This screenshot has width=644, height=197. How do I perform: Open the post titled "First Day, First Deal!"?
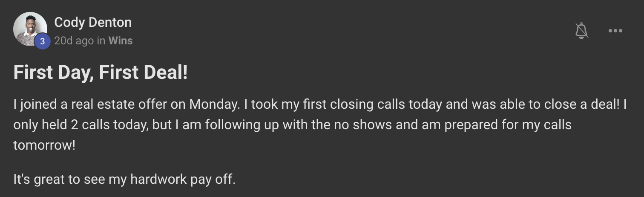pyautogui.click(x=101, y=72)
